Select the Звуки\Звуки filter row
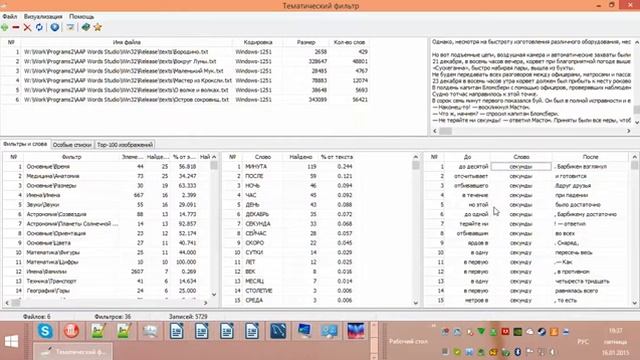This screenshot has height=360, width=640. pyautogui.click(x=107, y=205)
